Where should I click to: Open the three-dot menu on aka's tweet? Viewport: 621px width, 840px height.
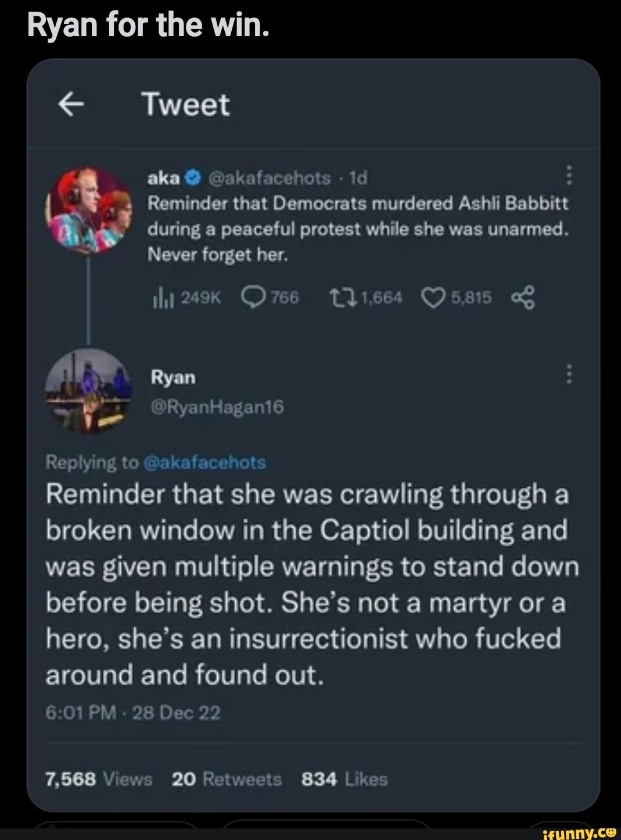coord(569,175)
